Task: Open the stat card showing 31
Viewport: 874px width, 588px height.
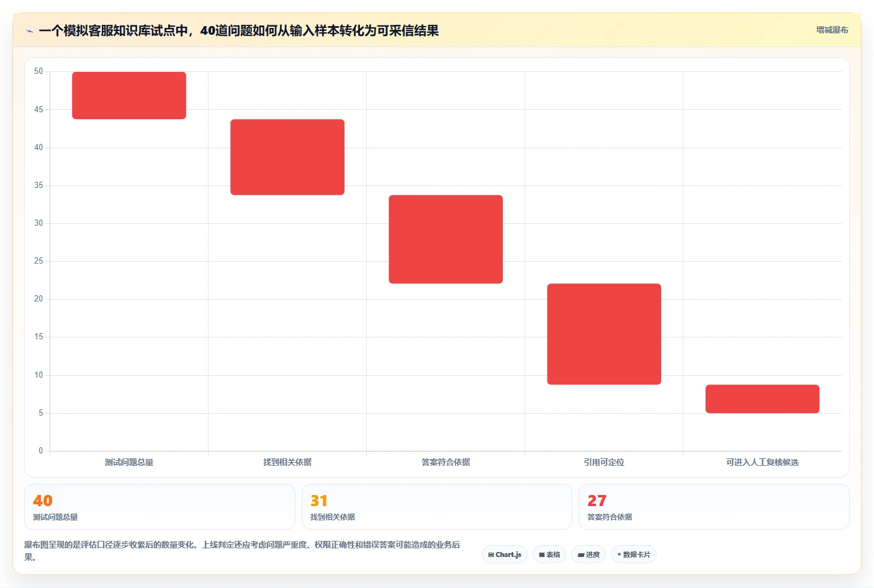Action: pos(437,507)
